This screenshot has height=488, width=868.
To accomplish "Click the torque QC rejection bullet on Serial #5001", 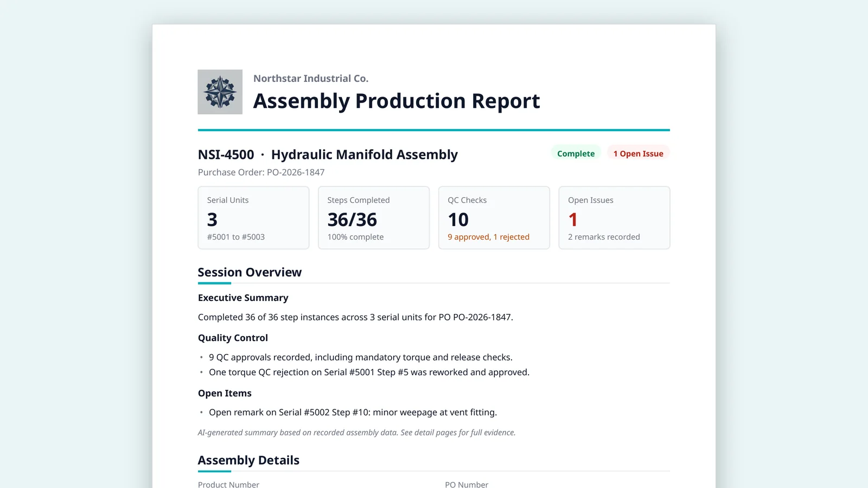I will 369,373.
